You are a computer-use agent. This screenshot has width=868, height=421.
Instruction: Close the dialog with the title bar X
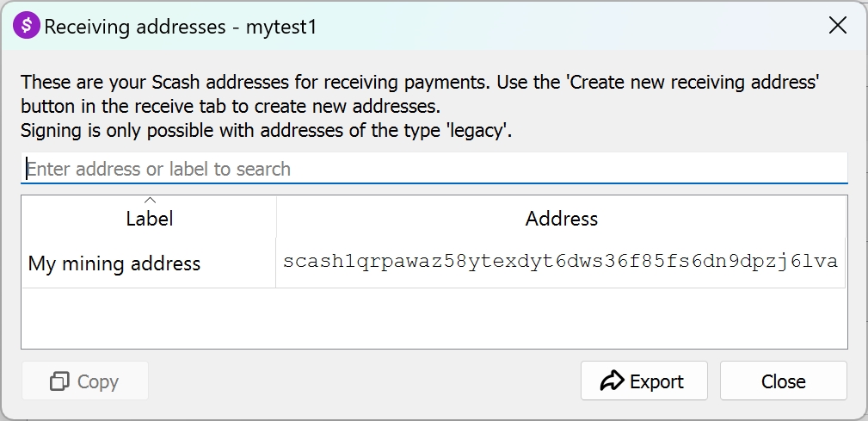click(x=838, y=26)
